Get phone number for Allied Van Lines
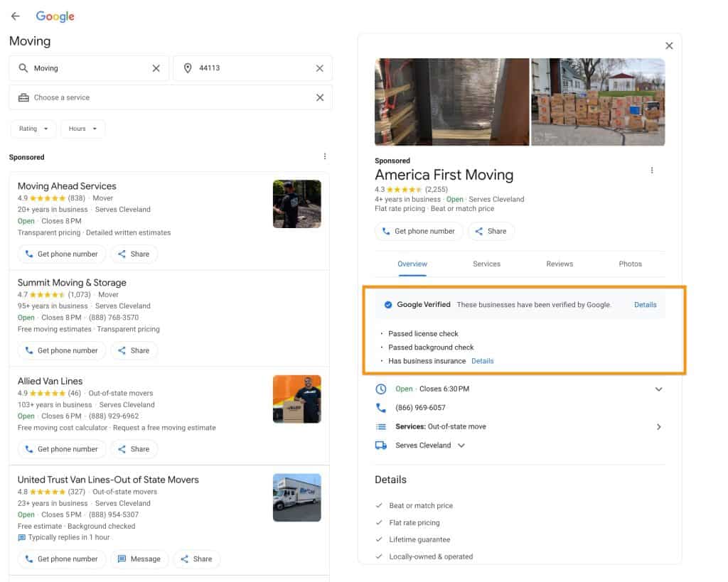728x582 pixels. click(62, 449)
